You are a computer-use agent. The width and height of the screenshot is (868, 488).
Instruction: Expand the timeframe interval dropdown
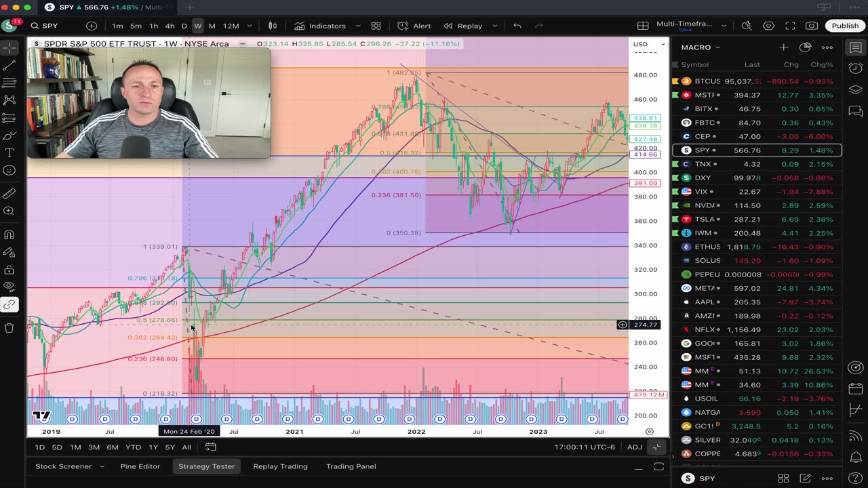(249, 26)
